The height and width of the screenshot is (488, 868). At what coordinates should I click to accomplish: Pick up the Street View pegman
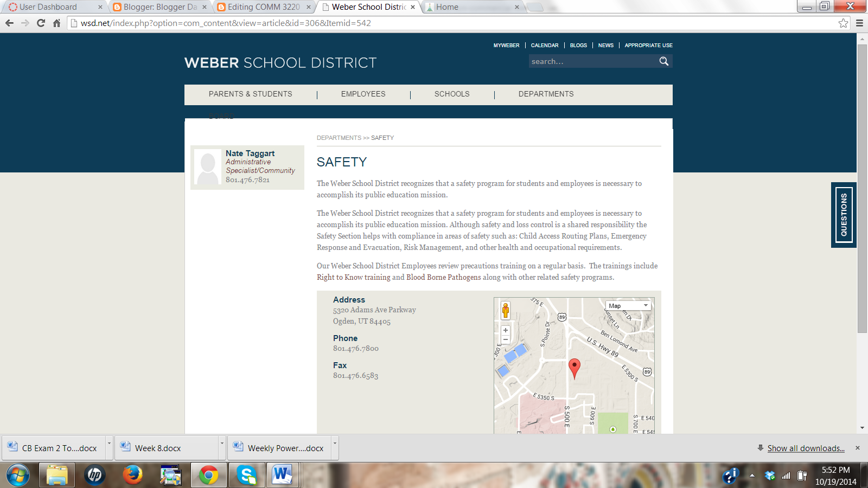[x=506, y=310]
